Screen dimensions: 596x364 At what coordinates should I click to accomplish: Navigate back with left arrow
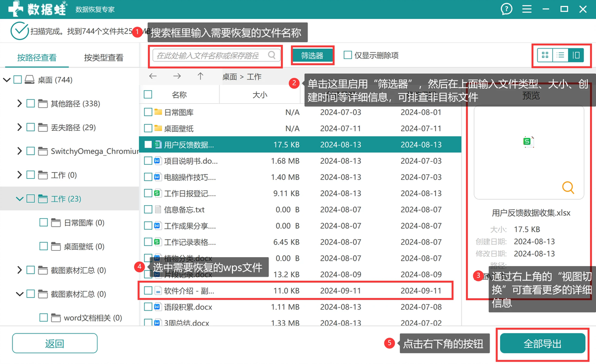click(x=153, y=76)
